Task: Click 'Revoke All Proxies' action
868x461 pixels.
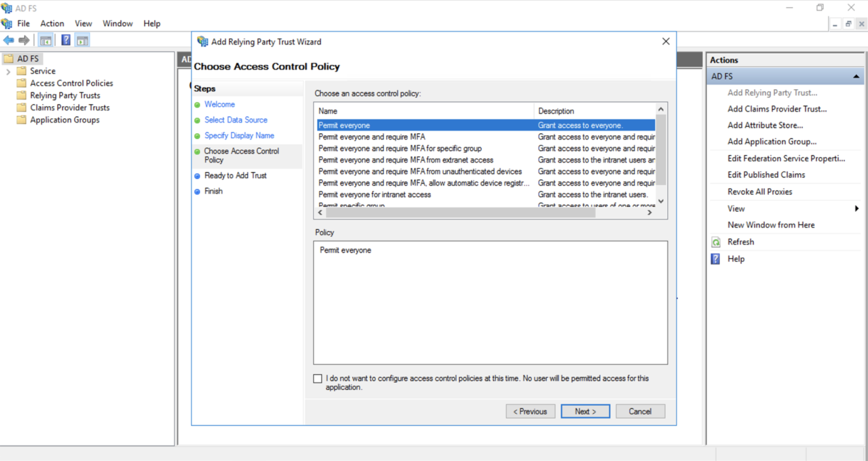Action: [x=760, y=192]
